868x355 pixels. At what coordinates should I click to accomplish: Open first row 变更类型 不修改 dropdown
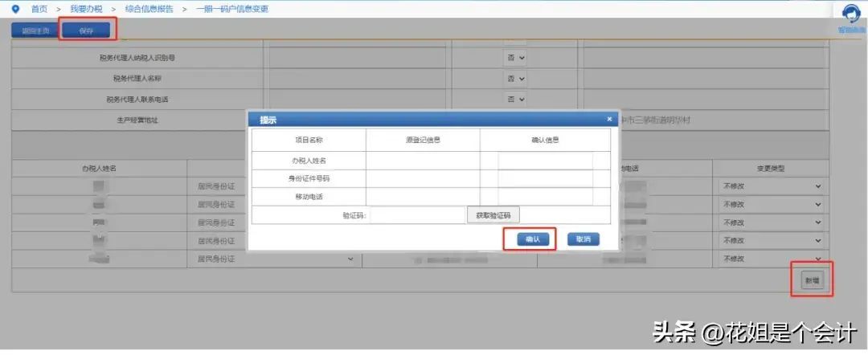(771, 186)
